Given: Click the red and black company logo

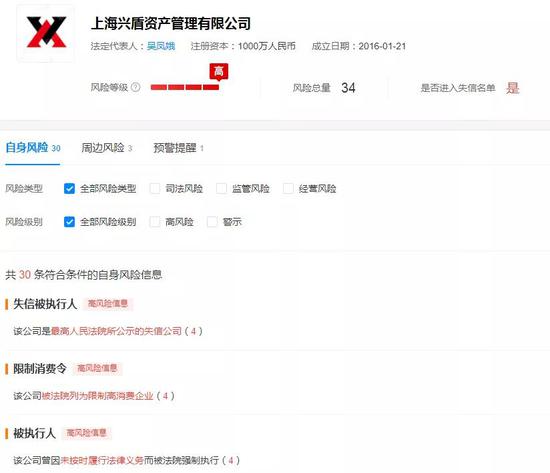Looking at the screenshot, I should point(46,32).
